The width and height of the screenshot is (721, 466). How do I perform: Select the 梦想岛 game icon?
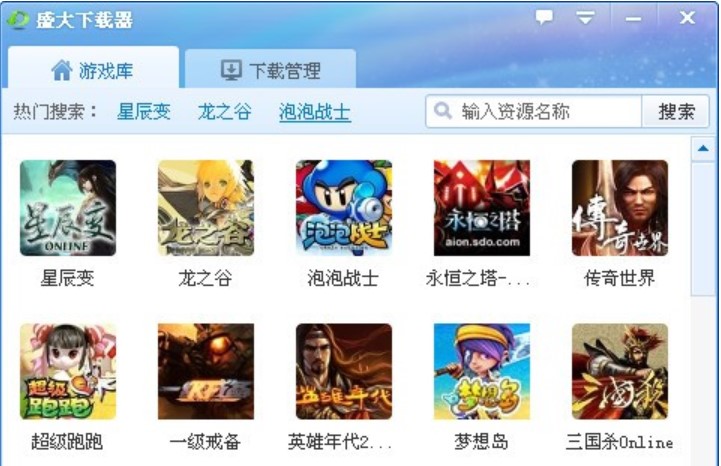482,371
